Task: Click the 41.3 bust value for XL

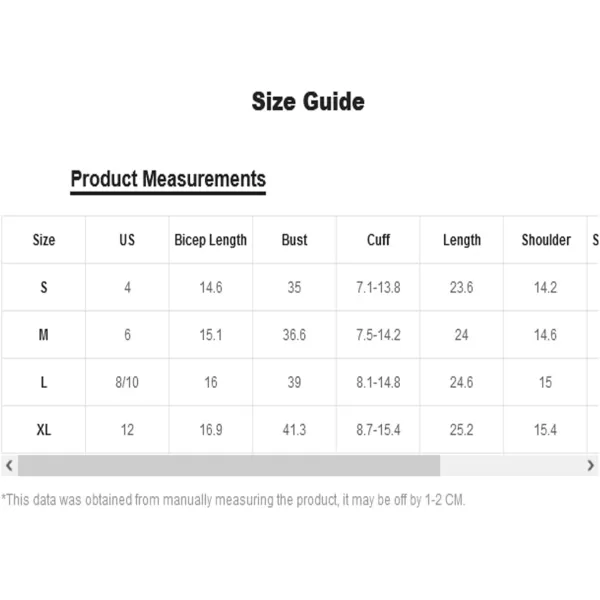Action: pyautogui.click(x=294, y=430)
